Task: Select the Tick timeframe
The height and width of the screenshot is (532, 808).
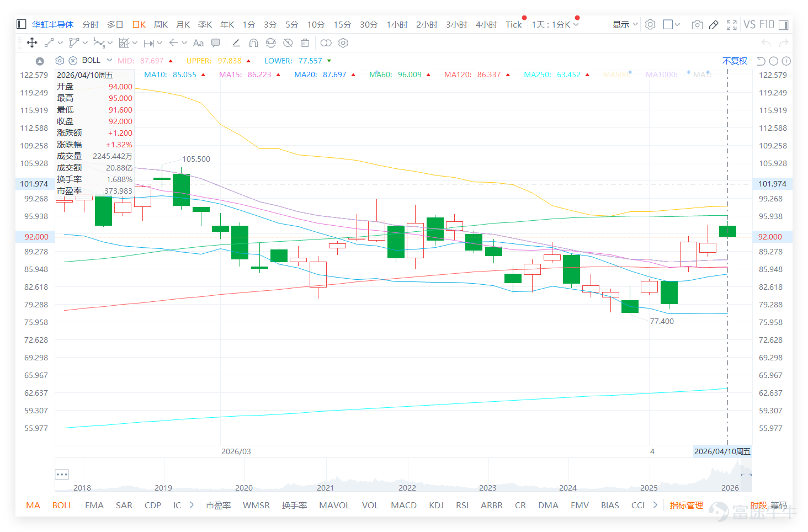Action: (513, 24)
